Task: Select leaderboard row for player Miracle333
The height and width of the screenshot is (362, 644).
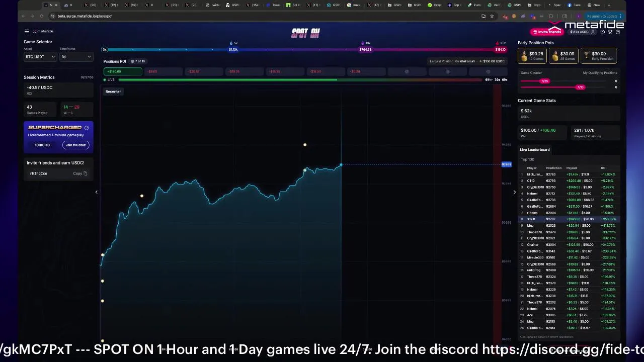Action: coord(569,257)
